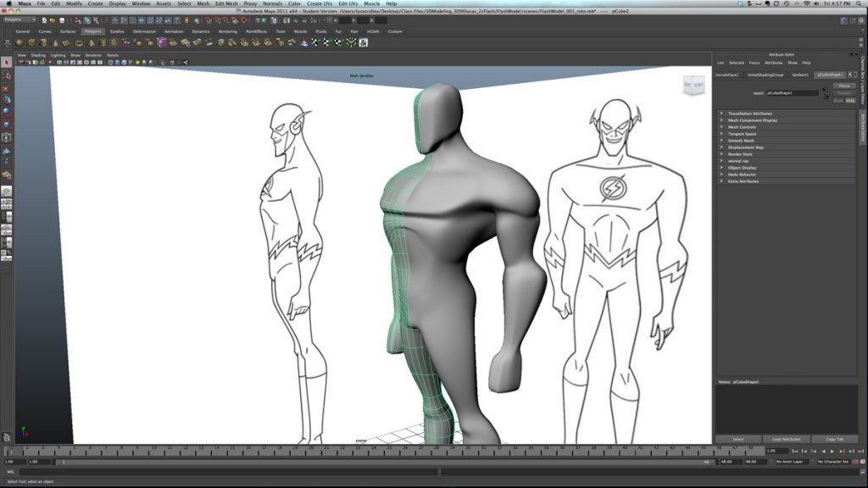
Task: Click the Hide button in Attribute Editor
Action: [850, 101]
